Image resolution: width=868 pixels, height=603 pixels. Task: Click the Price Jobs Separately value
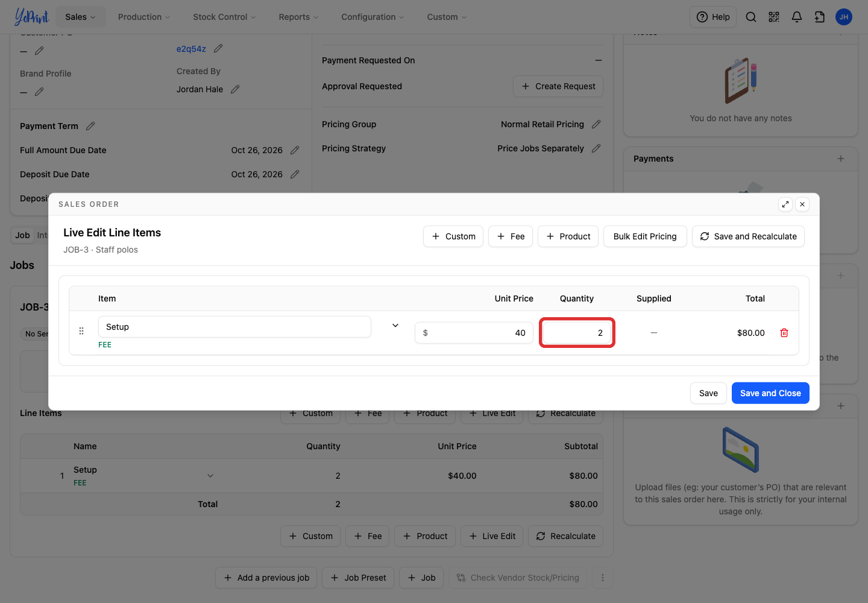pyautogui.click(x=541, y=148)
